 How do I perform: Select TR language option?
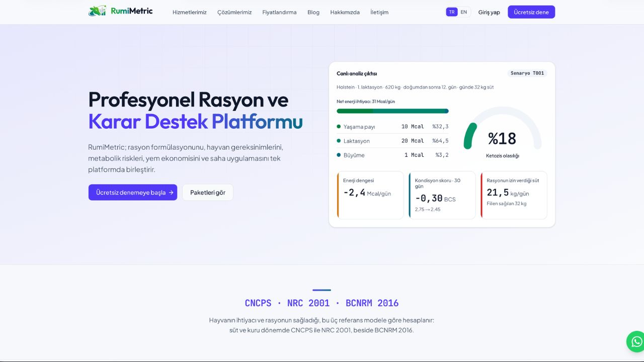[452, 12]
